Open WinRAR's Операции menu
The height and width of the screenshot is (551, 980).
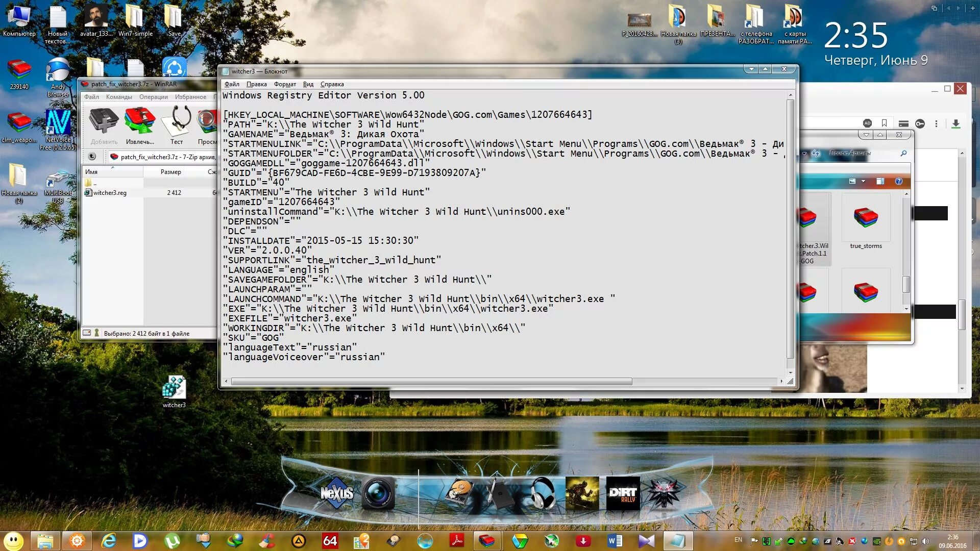(x=153, y=97)
